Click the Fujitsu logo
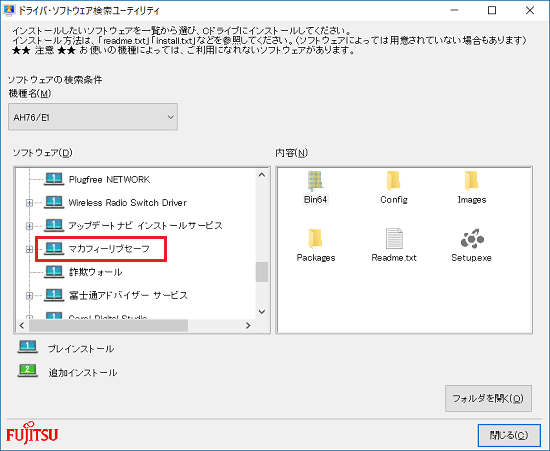Image resolution: width=550 pixels, height=451 pixels. click(x=32, y=433)
